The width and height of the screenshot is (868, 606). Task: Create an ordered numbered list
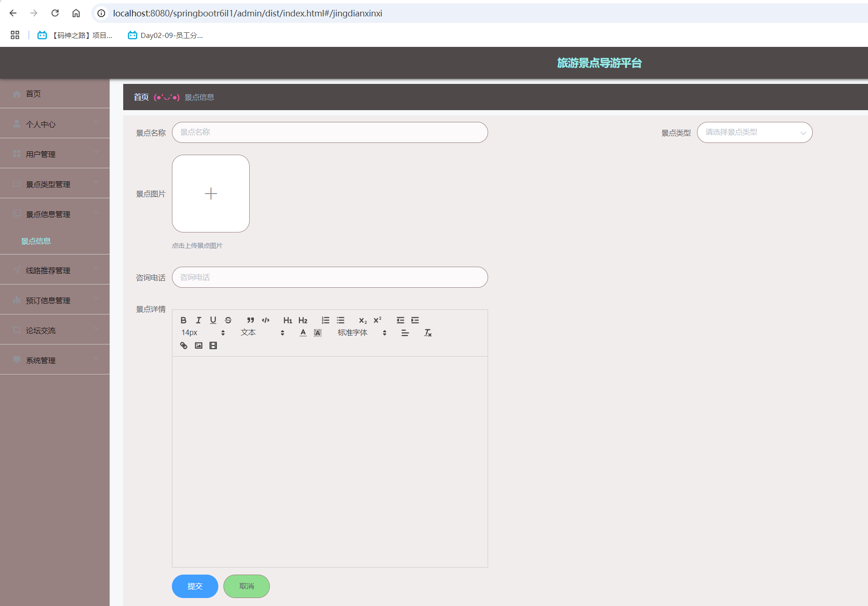[x=326, y=320]
